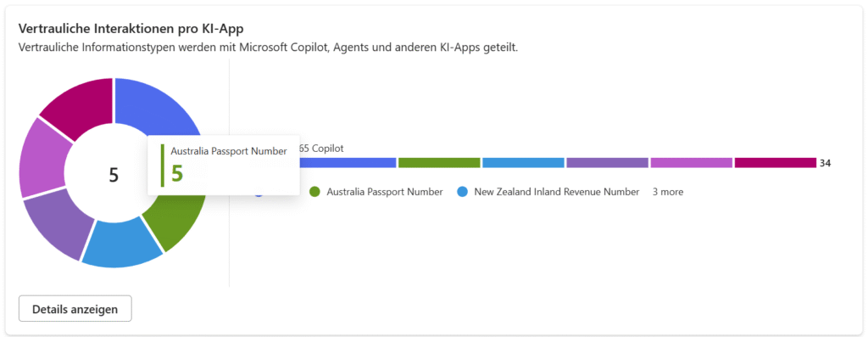Select the crimson section at the bar's end

[776, 162]
